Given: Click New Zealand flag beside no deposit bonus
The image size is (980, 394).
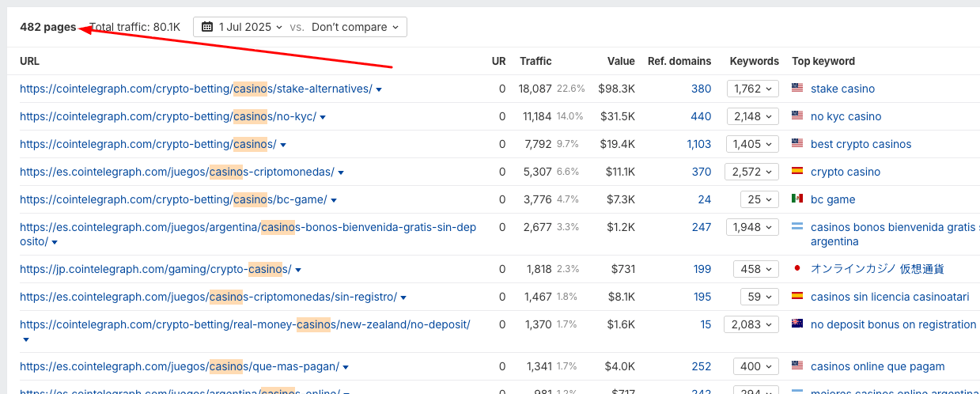Looking at the screenshot, I should tap(797, 324).
